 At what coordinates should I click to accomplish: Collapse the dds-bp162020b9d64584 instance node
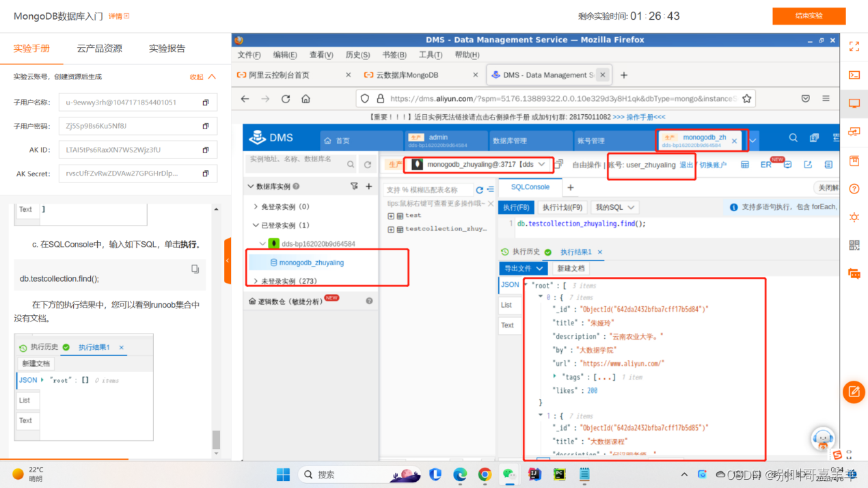point(262,244)
